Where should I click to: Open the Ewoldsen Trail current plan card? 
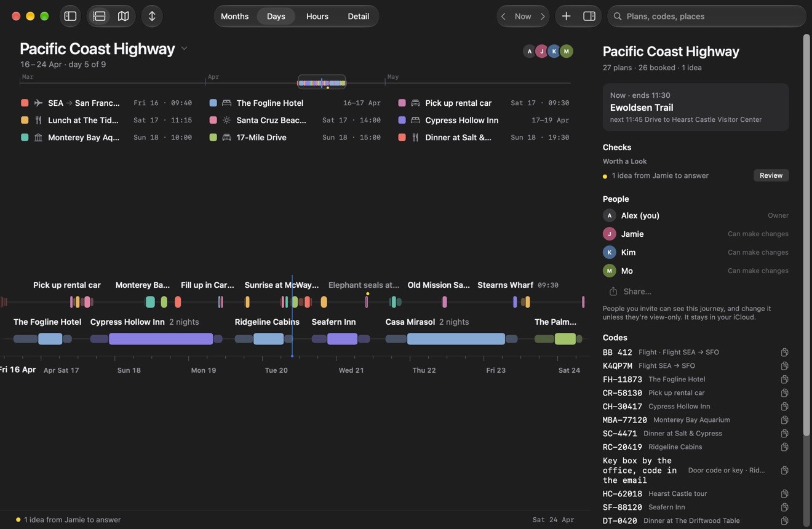click(696, 107)
